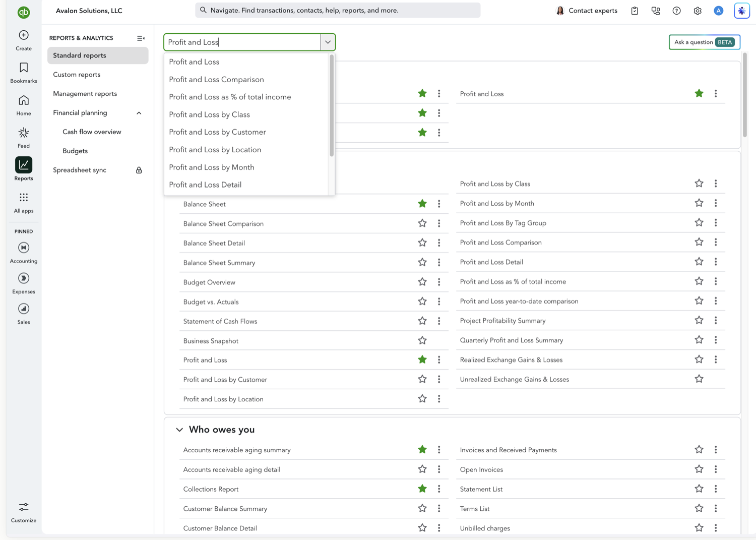
Task: Go to Home in the sidebar
Action: (24, 105)
